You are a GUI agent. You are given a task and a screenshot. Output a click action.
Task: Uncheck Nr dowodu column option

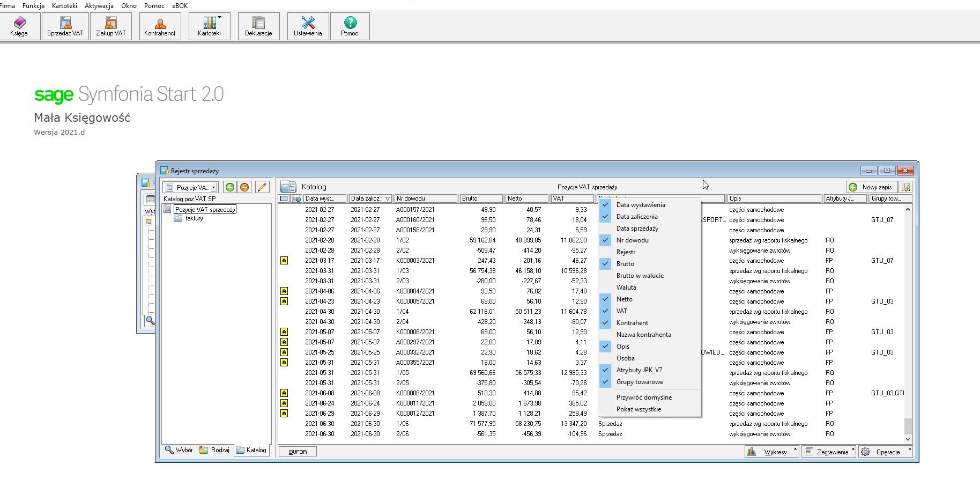coord(649,240)
